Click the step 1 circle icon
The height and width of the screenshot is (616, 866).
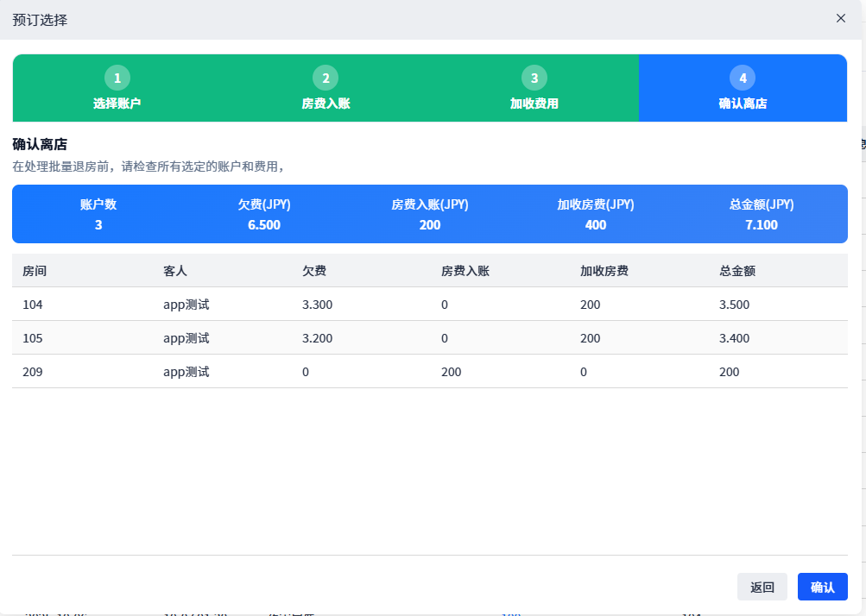pyautogui.click(x=117, y=79)
